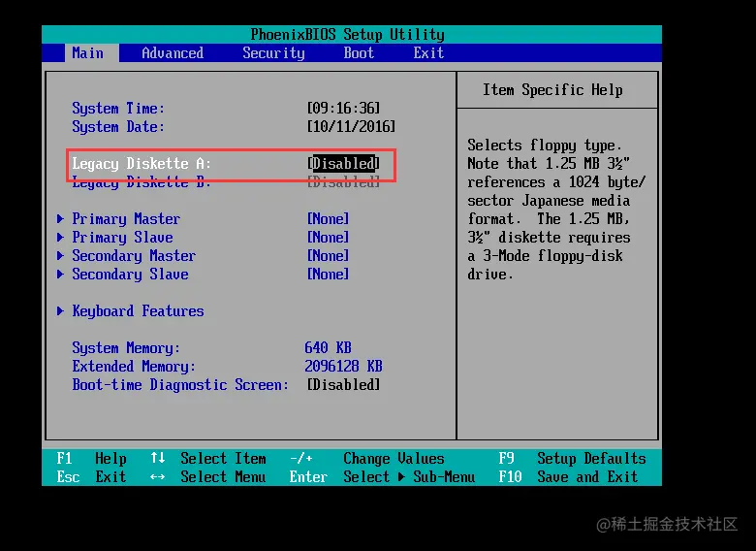Open the Secondary Slave submenu label
The width and height of the screenshot is (756, 551).
pyautogui.click(x=130, y=275)
